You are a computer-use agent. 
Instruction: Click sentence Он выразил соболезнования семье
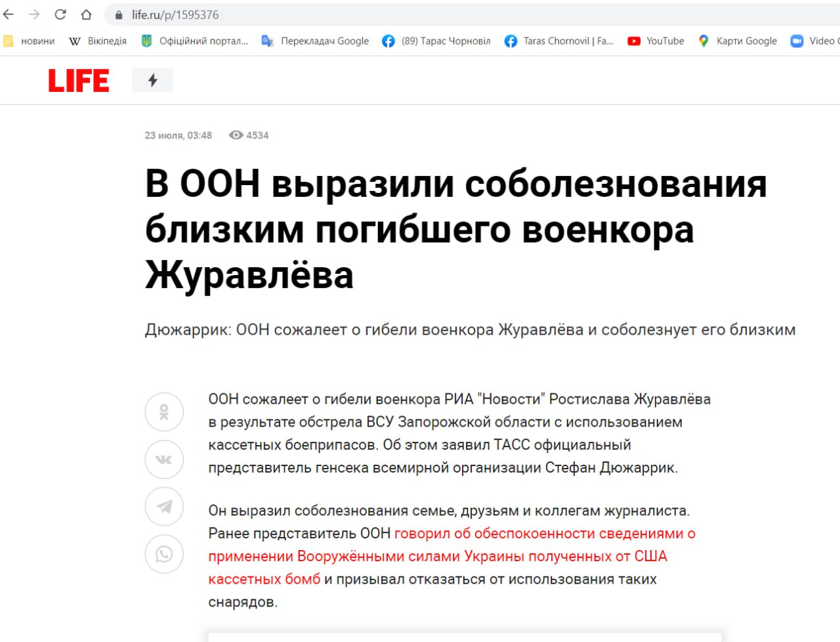pyautogui.click(x=449, y=510)
